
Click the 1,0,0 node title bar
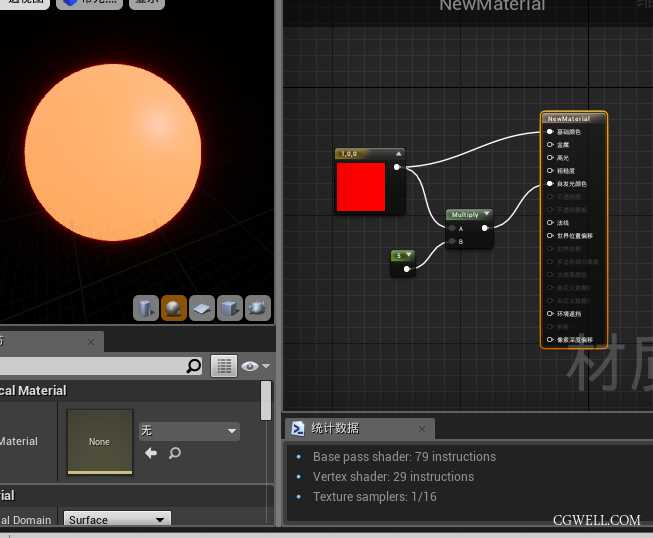point(369,154)
